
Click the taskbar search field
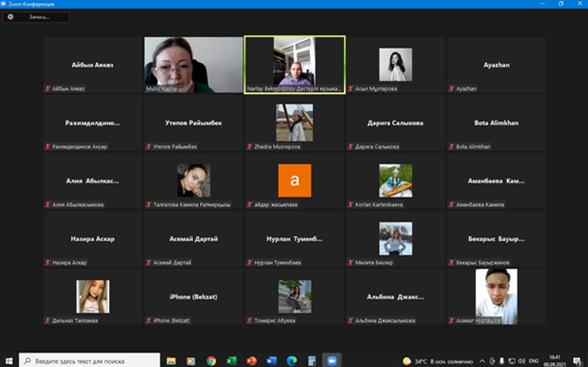pyautogui.click(x=89, y=361)
